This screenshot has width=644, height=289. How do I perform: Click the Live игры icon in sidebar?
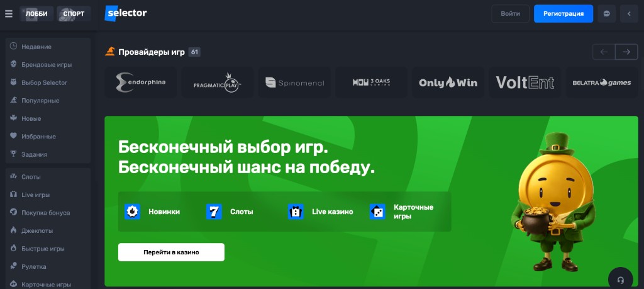[13, 195]
